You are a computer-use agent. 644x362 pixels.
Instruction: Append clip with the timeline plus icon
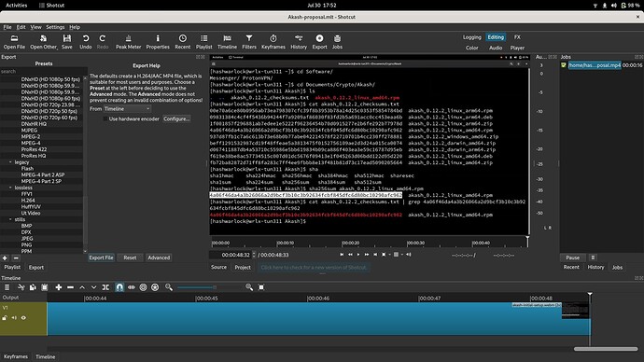pos(59,287)
